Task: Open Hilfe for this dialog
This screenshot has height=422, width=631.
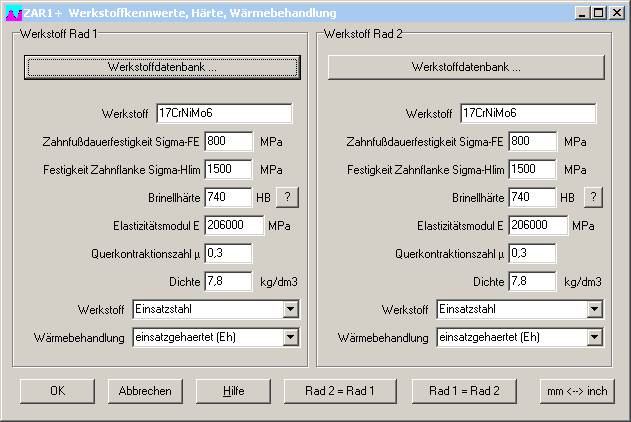Action: click(234, 391)
